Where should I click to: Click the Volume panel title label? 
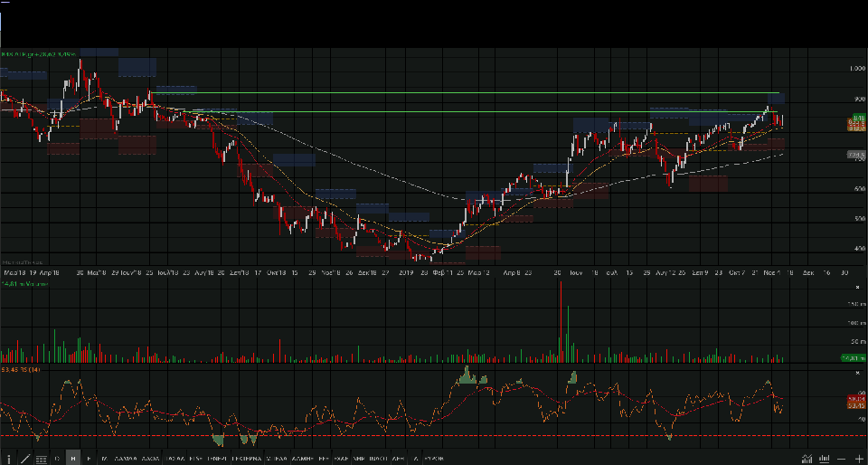(x=24, y=284)
